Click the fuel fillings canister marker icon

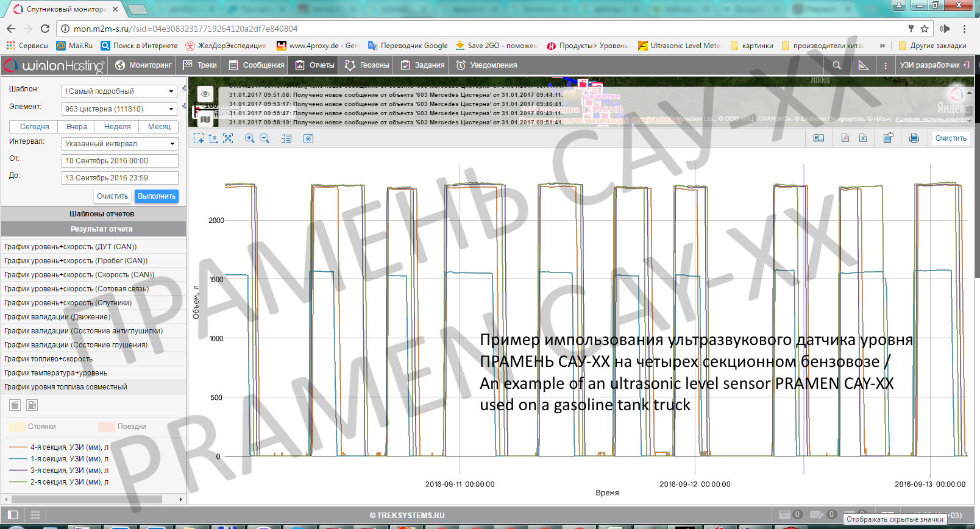pyautogui.click(x=15, y=405)
